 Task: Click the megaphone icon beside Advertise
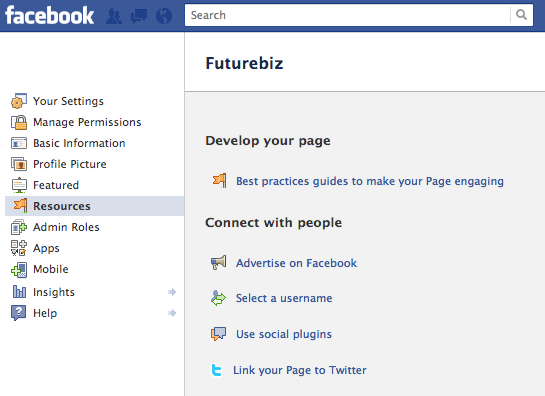coord(219,263)
